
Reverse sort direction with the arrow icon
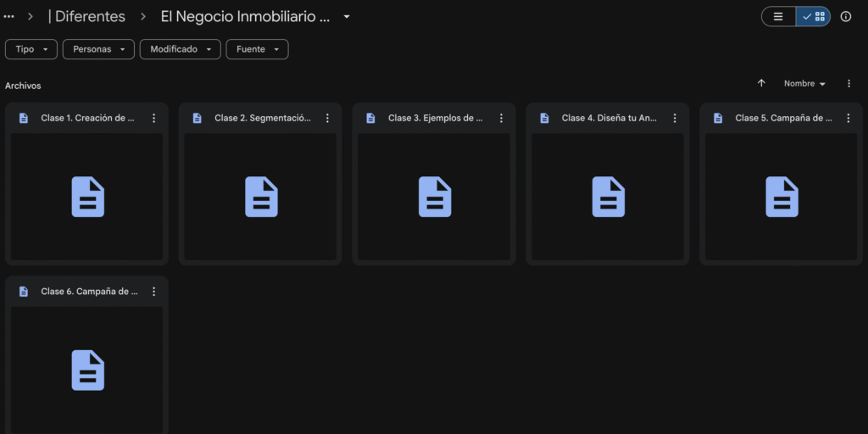point(761,83)
